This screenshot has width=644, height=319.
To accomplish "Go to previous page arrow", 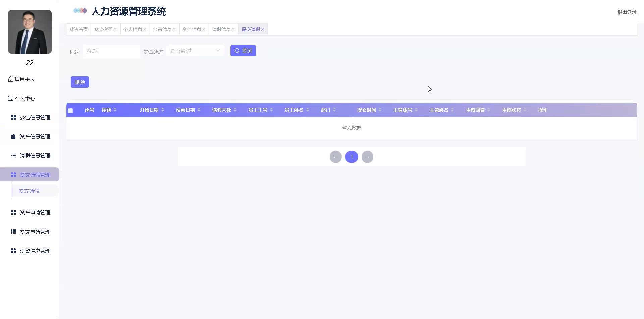I will (336, 157).
